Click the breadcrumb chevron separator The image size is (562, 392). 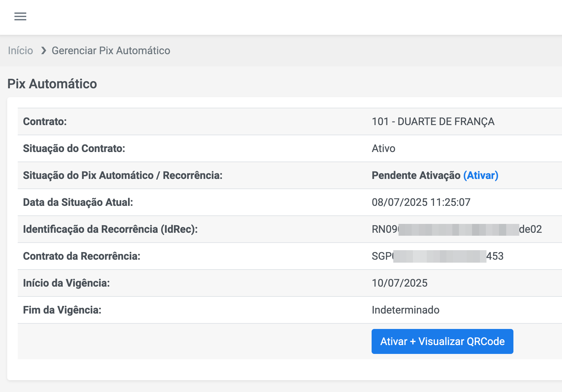43,51
